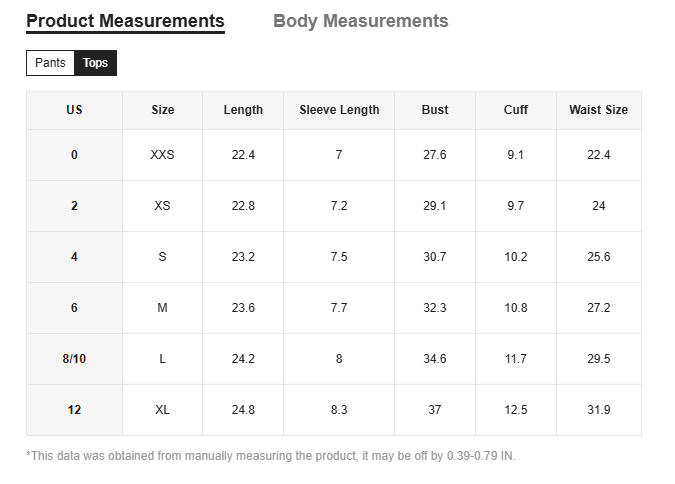Select the Tops toggle button
The image size is (675, 484).
95,63
